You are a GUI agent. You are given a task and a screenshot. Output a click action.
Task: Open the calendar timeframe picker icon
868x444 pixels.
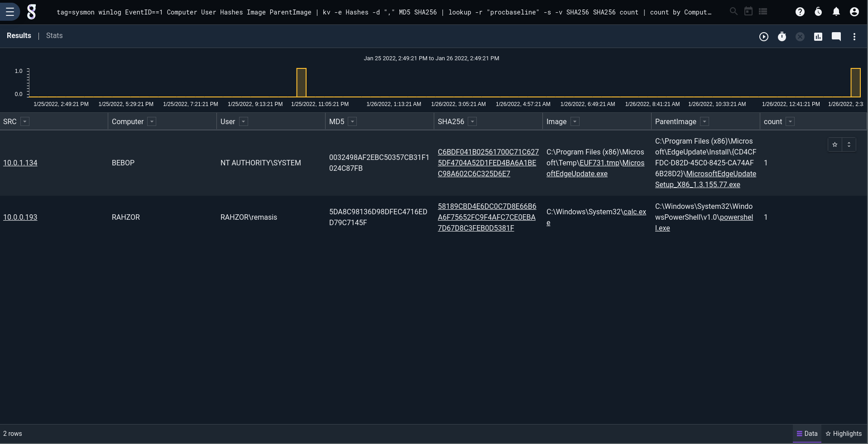point(748,11)
